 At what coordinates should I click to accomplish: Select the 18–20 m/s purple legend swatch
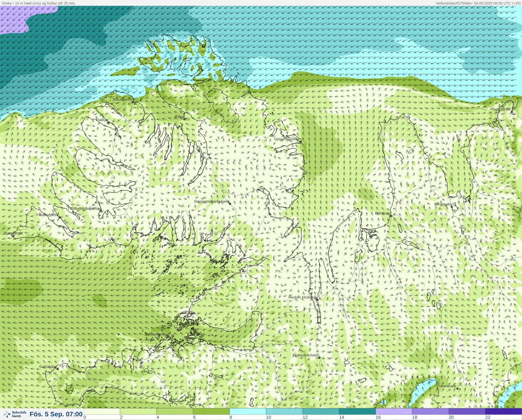(x=430, y=411)
